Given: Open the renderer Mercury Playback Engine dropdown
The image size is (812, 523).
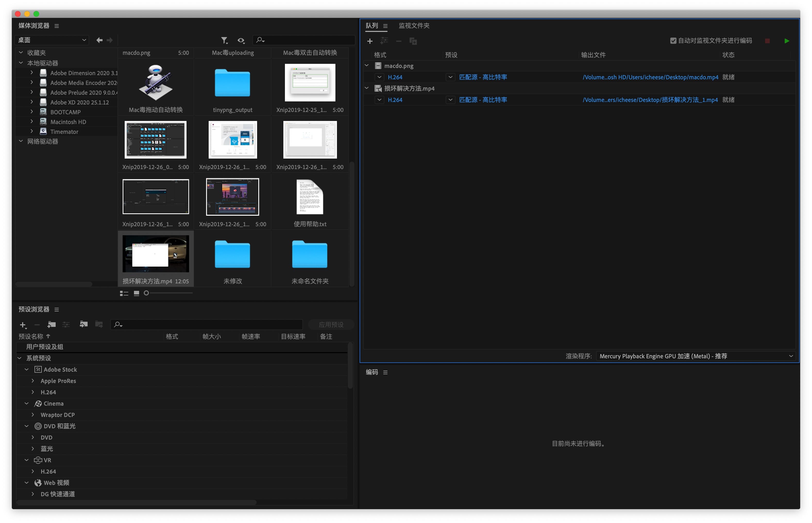Looking at the screenshot, I should pyautogui.click(x=695, y=356).
